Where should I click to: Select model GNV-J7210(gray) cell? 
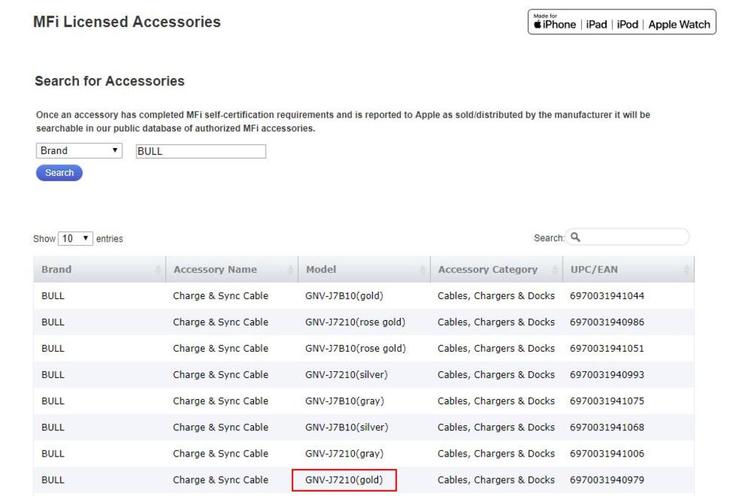pos(345,454)
